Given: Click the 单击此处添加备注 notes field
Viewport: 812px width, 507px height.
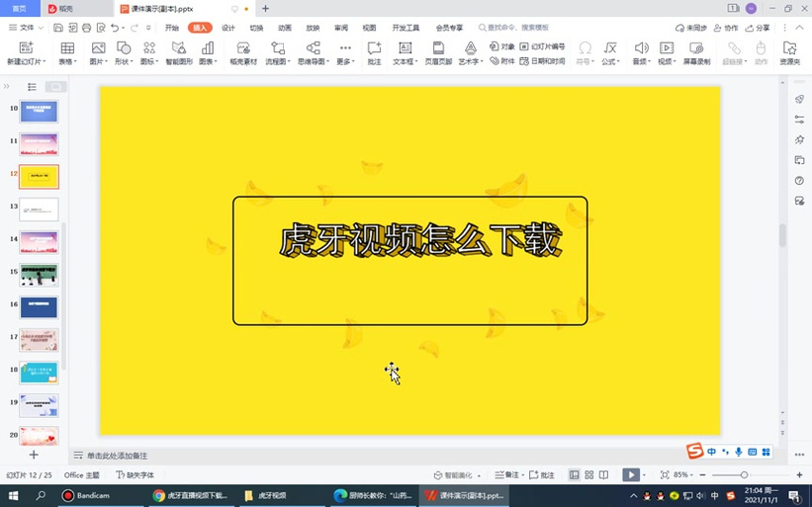Looking at the screenshot, I should [117, 456].
